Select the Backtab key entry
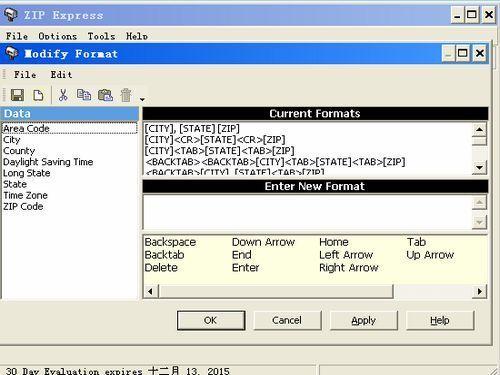 point(164,255)
